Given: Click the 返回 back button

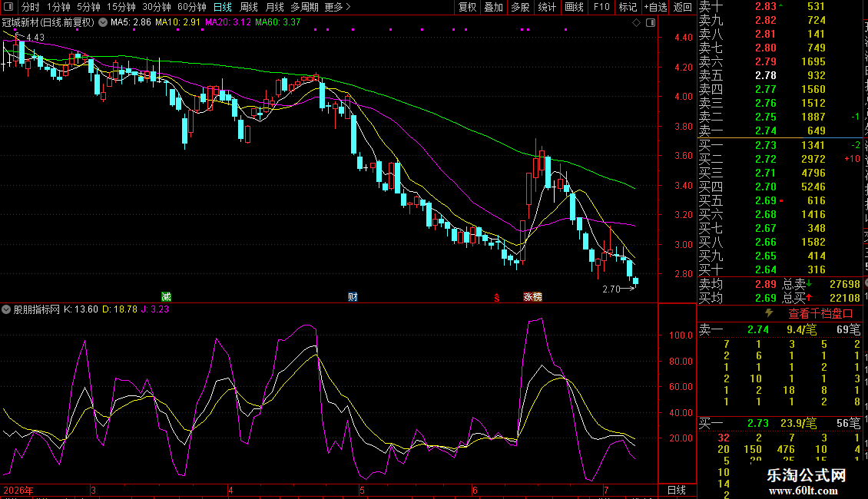Looking at the screenshot, I should tap(683, 7).
